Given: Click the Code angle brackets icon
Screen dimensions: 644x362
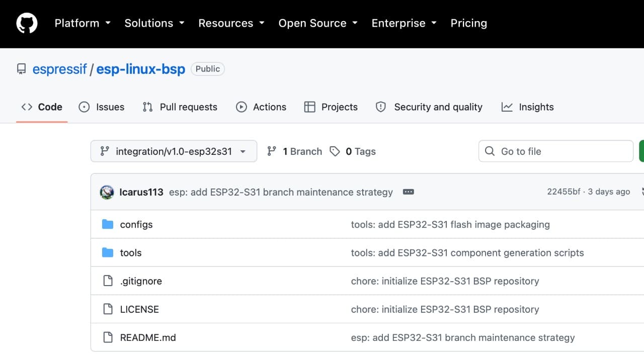Looking at the screenshot, I should tap(27, 107).
